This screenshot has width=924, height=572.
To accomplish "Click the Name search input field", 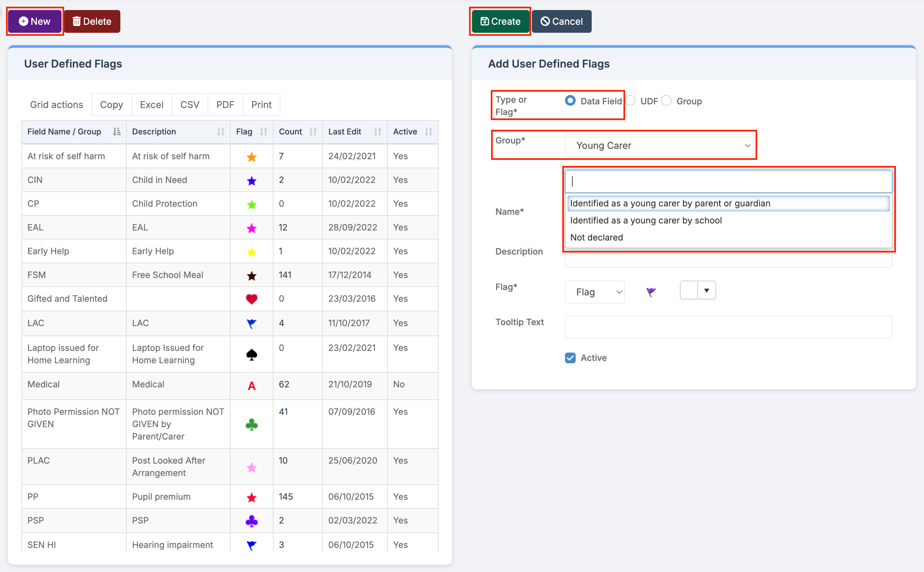I will click(x=728, y=182).
